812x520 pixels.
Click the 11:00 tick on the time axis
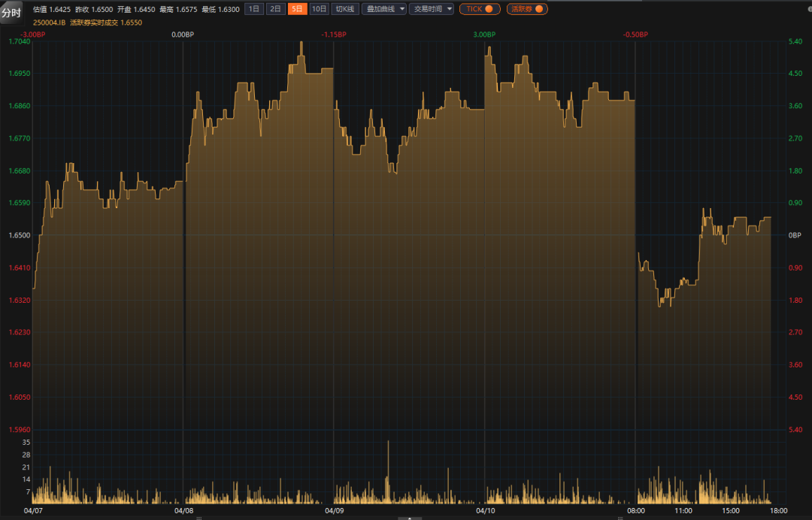pyautogui.click(x=683, y=511)
